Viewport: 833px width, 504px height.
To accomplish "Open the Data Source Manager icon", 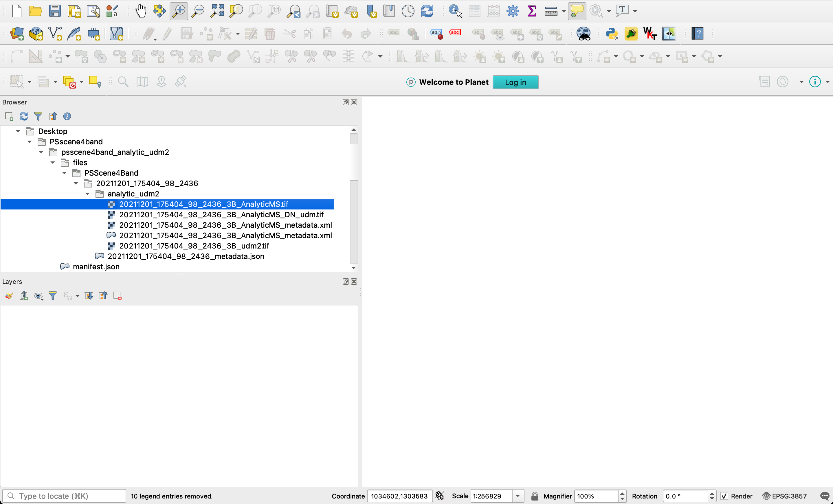I will point(17,34).
